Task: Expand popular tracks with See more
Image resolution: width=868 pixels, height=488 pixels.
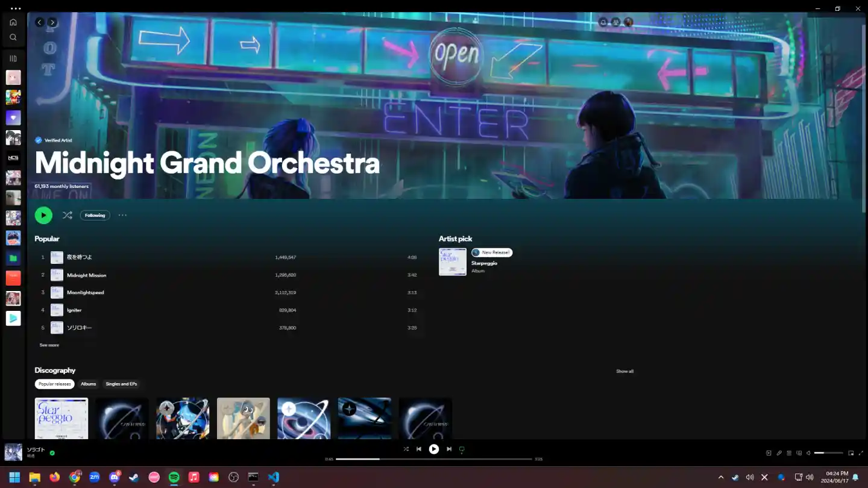Action: tap(49, 345)
